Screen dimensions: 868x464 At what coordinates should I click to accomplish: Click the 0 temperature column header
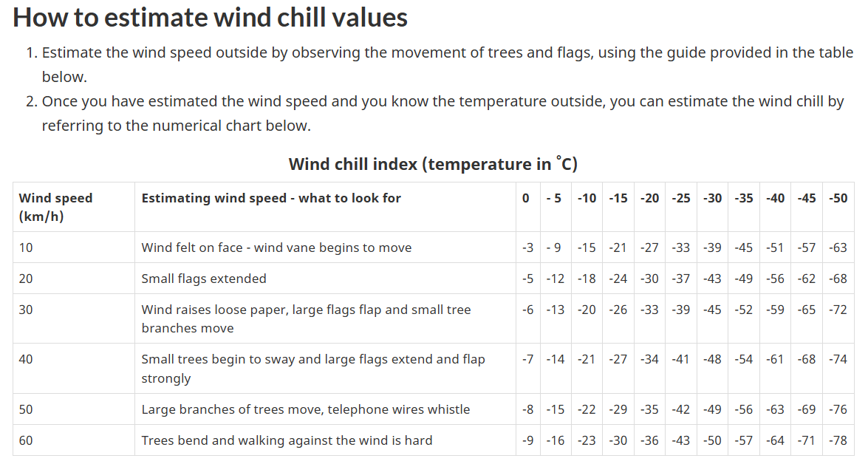tap(526, 198)
